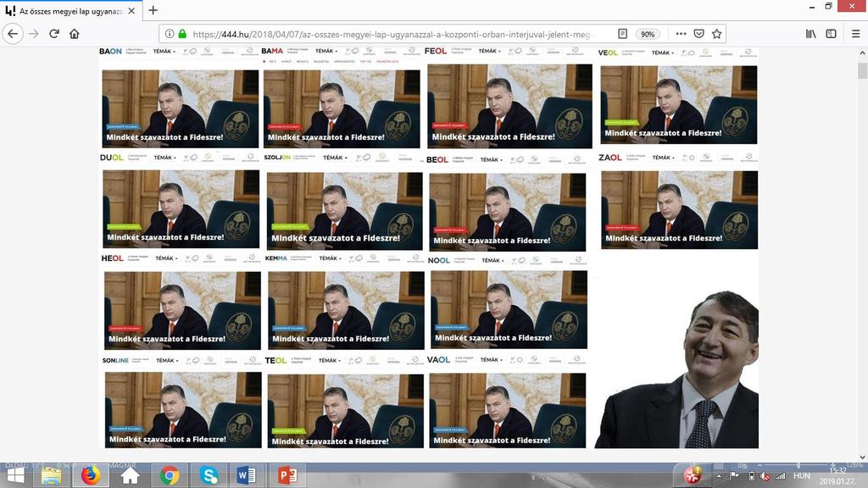
Task: Open the house icon app on taskbar
Action: [x=130, y=475]
